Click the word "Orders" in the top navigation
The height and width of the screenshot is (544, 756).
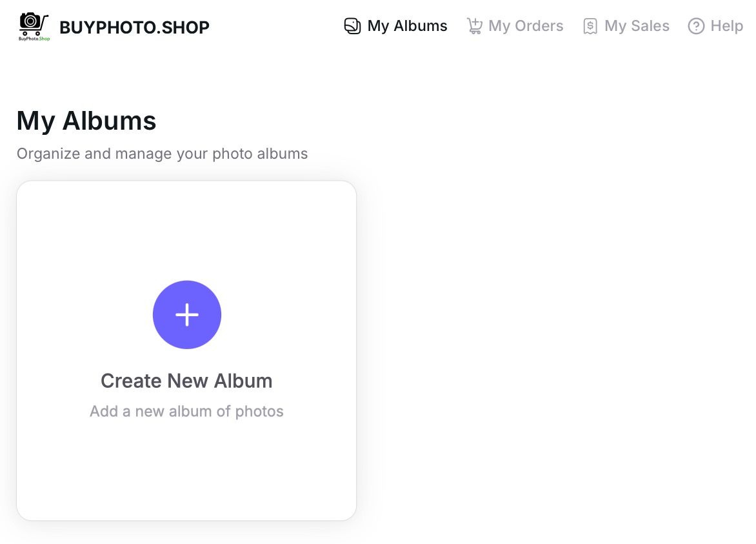coord(539,26)
